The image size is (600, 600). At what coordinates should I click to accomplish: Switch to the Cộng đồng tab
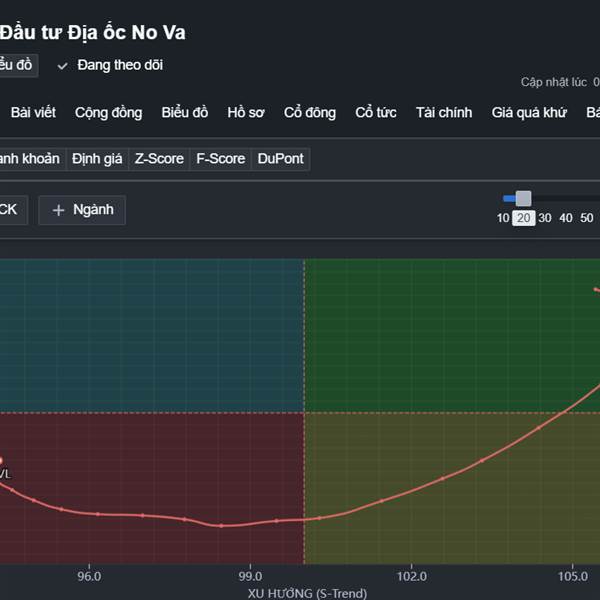(x=109, y=113)
